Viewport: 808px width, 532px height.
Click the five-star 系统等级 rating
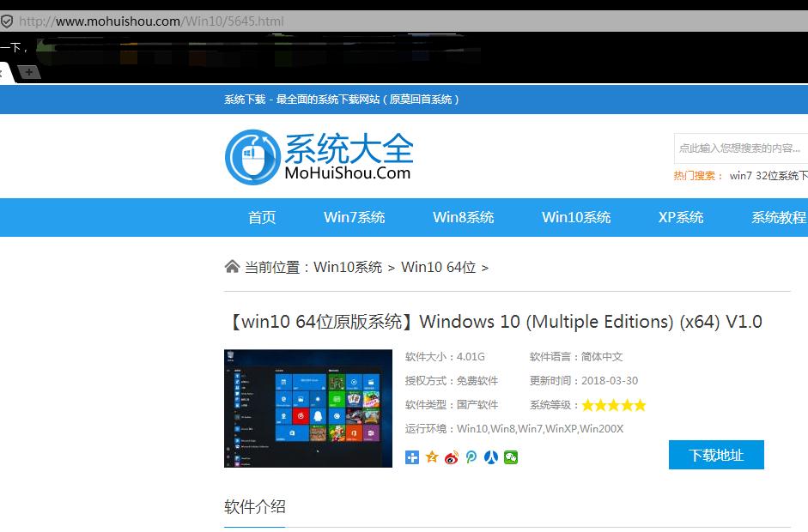(615, 404)
